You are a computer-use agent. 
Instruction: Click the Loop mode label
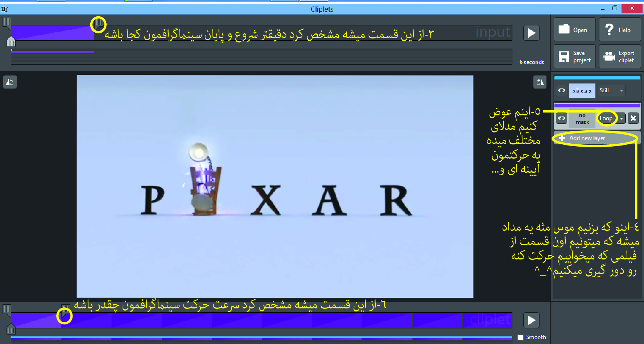(x=606, y=118)
